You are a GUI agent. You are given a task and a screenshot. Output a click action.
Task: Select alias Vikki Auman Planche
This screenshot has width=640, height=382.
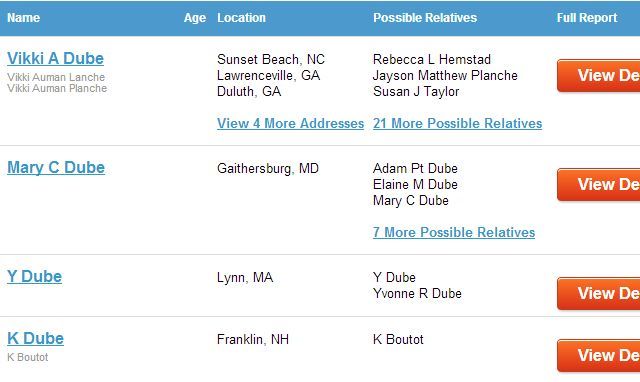click(57, 88)
